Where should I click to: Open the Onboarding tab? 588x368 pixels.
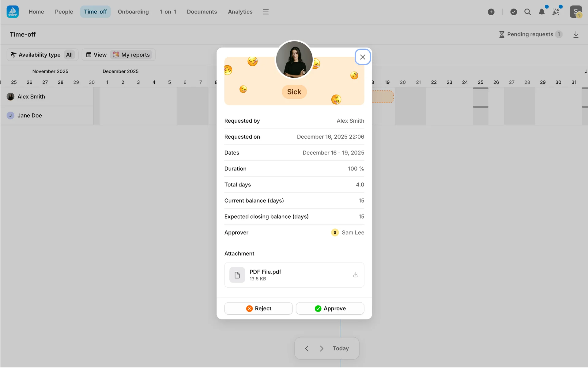point(133,12)
